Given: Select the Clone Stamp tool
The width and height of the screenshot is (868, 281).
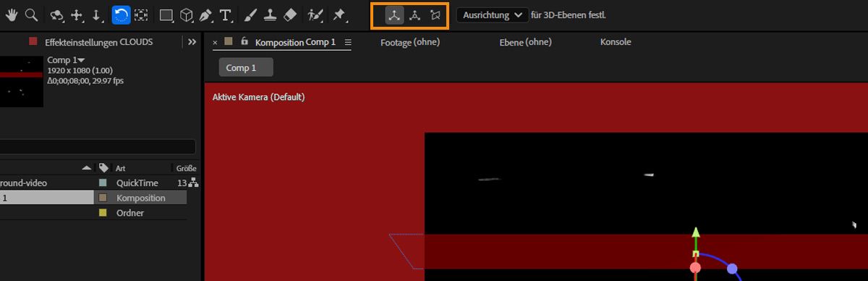Looking at the screenshot, I should pos(270,14).
